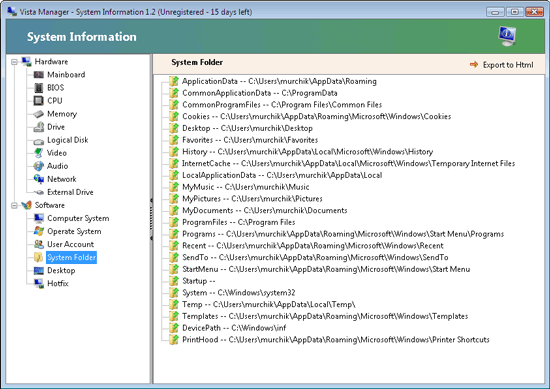Select the Operate System tree item

74,232
